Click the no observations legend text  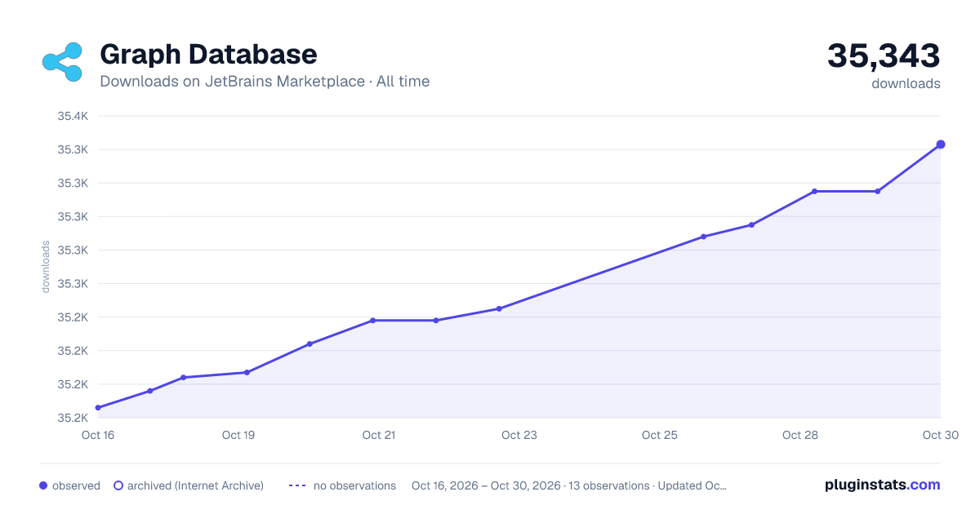click(354, 485)
